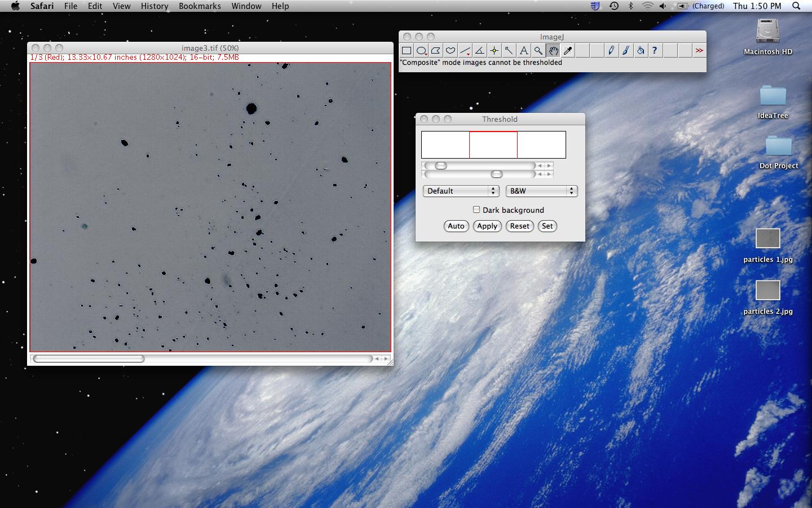Click the Wi-Fi icon in menu bar
This screenshot has width=812, height=508.
[x=647, y=6]
